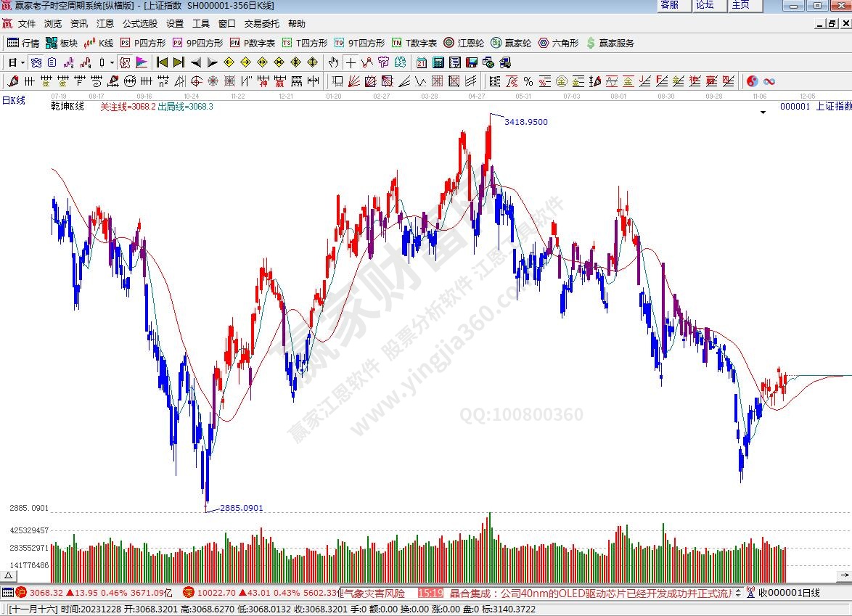The width and height of the screenshot is (852, 616).
Task: Expand the 日 period dropdown arrow
Action: (22, 62)
